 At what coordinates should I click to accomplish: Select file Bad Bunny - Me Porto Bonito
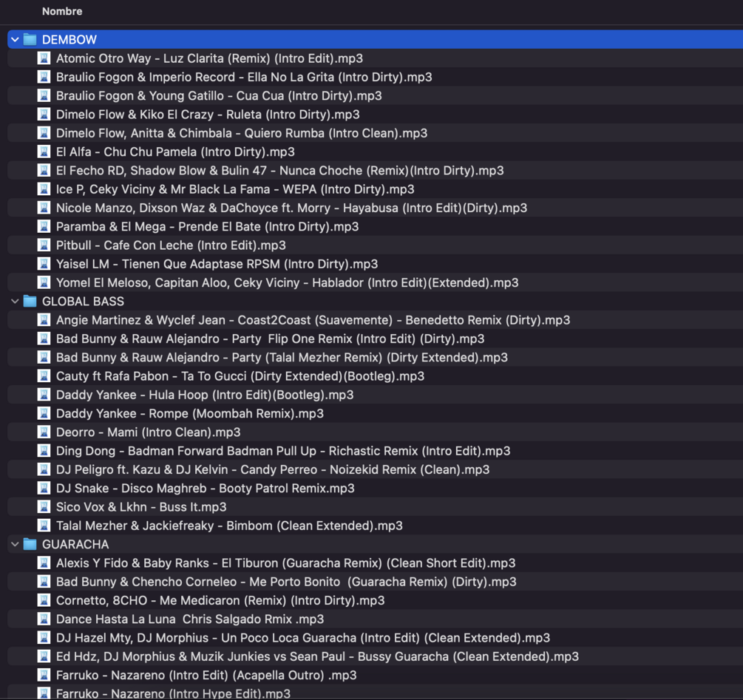point(286,582)
